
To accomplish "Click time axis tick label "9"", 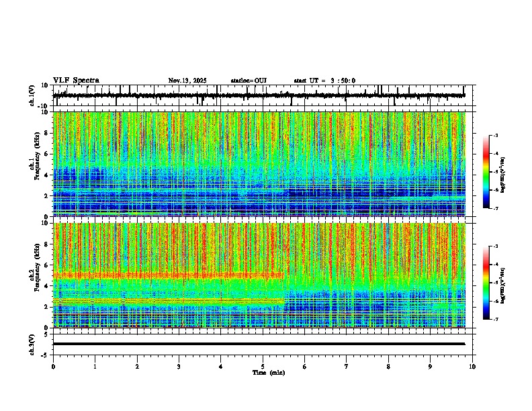I will 430,367.
